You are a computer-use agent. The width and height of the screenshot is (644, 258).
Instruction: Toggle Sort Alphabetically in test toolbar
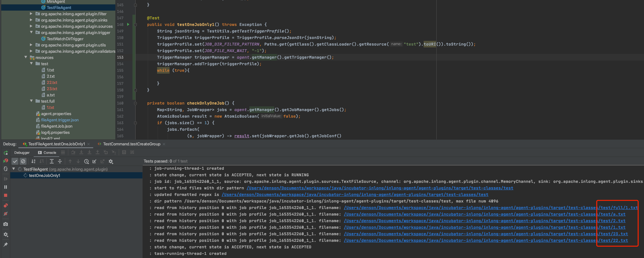[x=33, y=161]
